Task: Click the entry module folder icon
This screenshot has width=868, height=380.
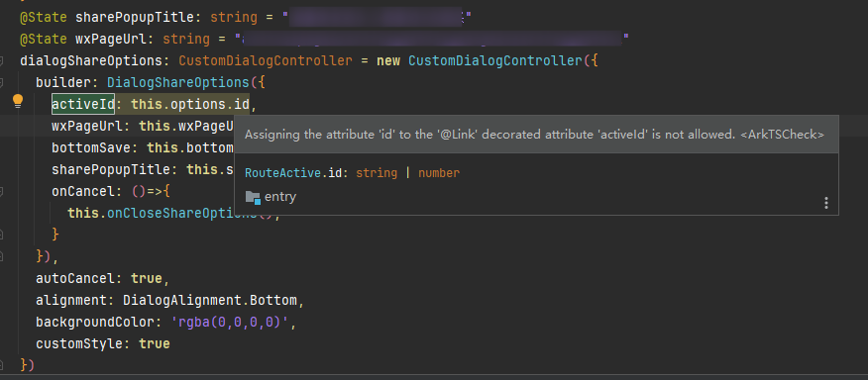Action: point(253,197)
